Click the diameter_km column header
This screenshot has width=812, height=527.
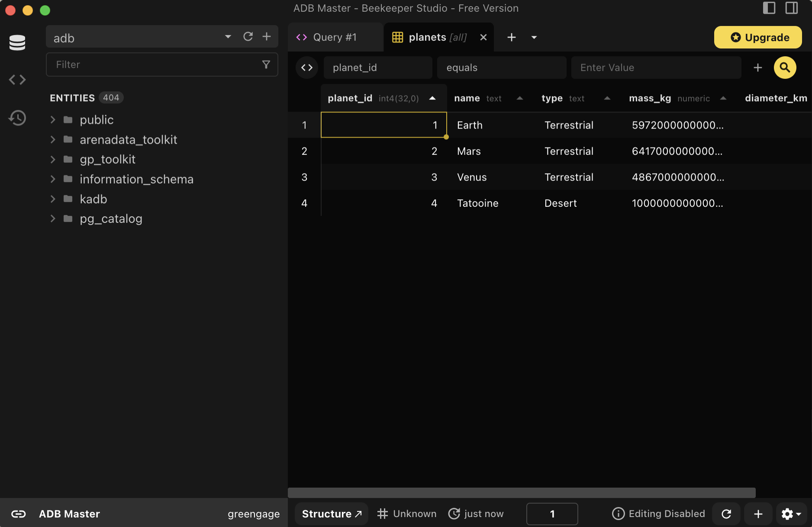pyautogui.click(x=776, y=98)
